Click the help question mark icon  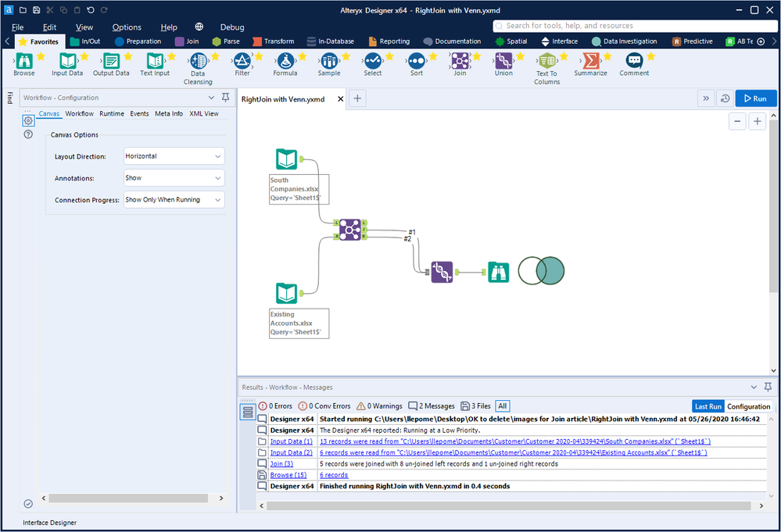pyautogui.click(x=28, y=134)
